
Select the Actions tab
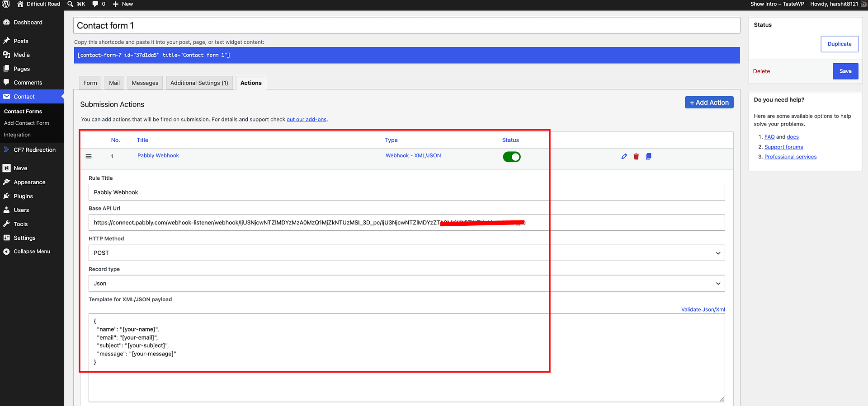click(x=251, y=83)
